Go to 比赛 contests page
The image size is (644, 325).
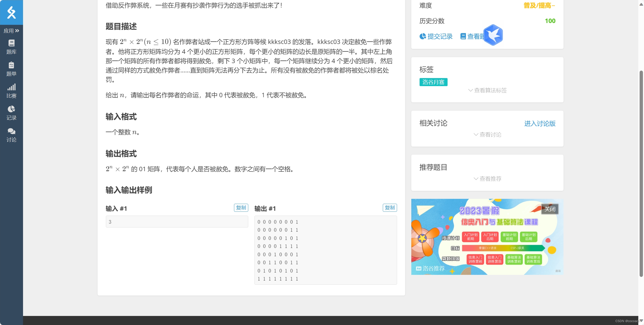[11, 91]
